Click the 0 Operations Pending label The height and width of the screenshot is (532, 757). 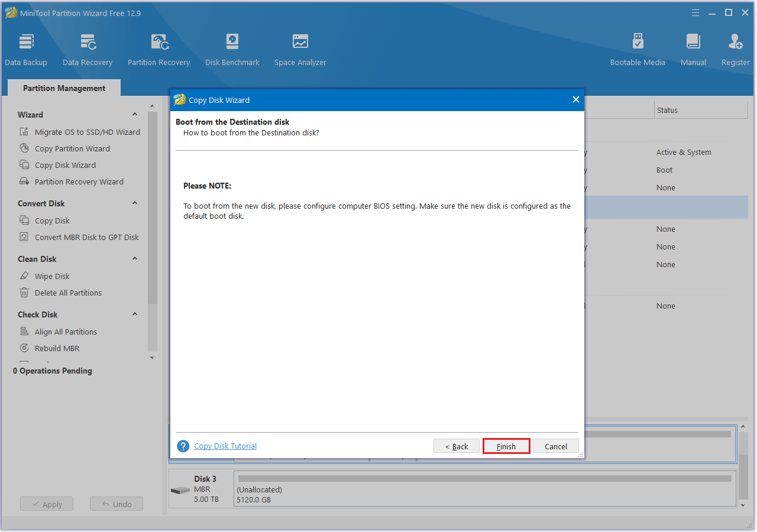53,371
